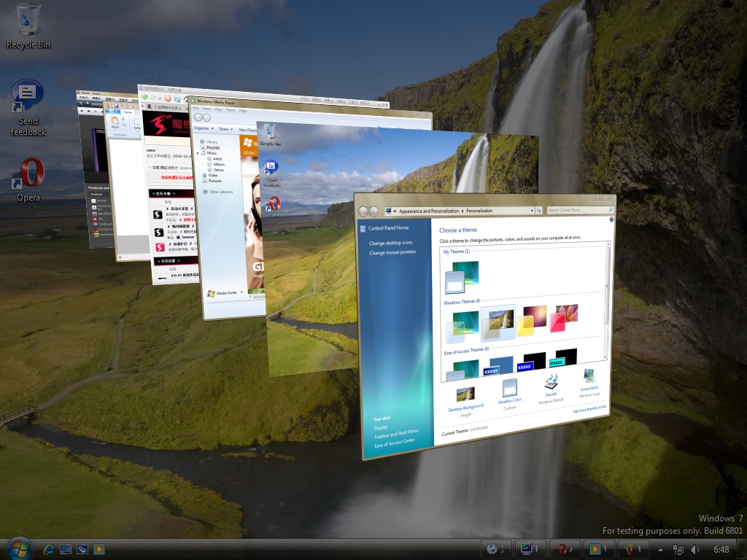The height and width of the screenshot is (560, 747).
Task: Select the yellow-purple Windows theme thumbnail
Action: tap(532, 320)
